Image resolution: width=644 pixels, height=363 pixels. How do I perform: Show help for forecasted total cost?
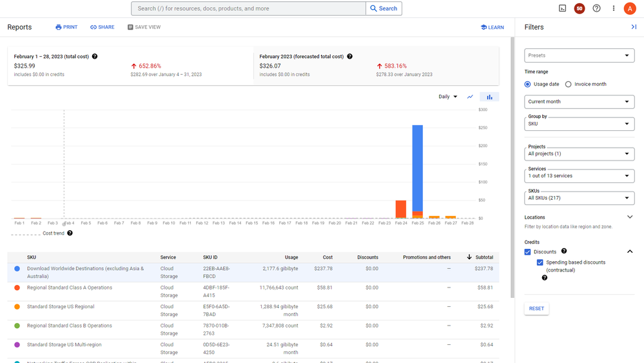click(349, 56)
